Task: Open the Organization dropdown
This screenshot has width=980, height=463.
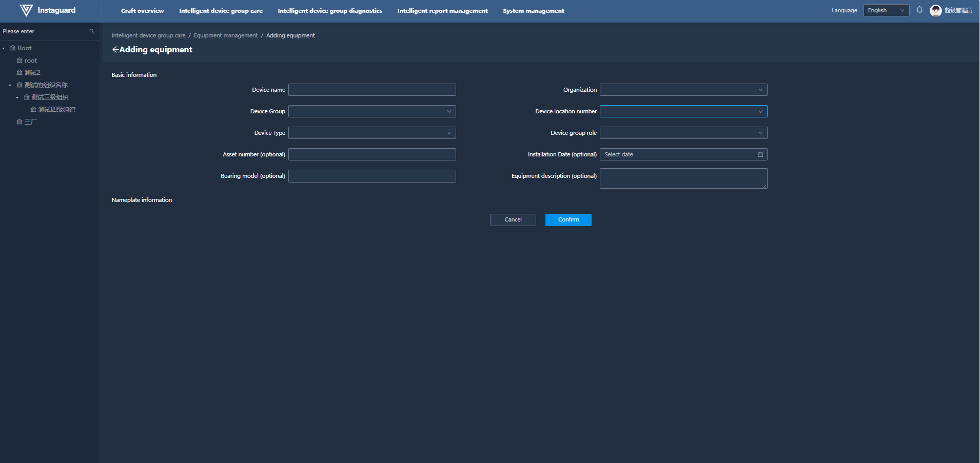Action: point(683,90)
